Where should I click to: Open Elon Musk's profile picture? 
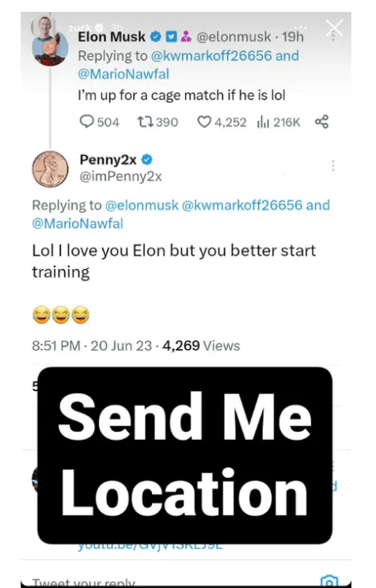click(x=51, y=49)
